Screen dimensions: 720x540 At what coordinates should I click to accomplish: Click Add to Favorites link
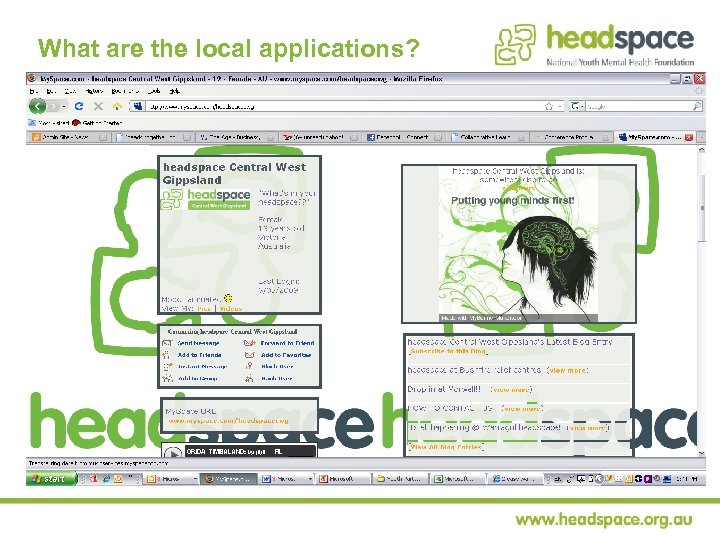286,355
